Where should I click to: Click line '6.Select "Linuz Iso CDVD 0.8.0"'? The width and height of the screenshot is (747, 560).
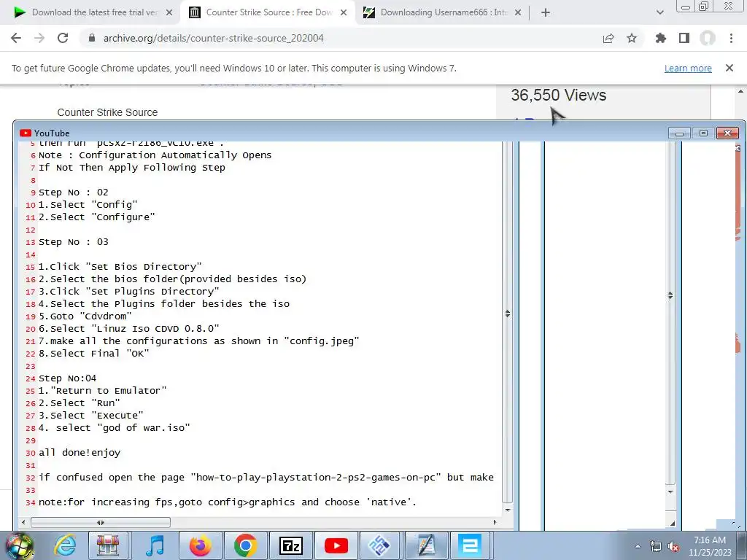128,329
